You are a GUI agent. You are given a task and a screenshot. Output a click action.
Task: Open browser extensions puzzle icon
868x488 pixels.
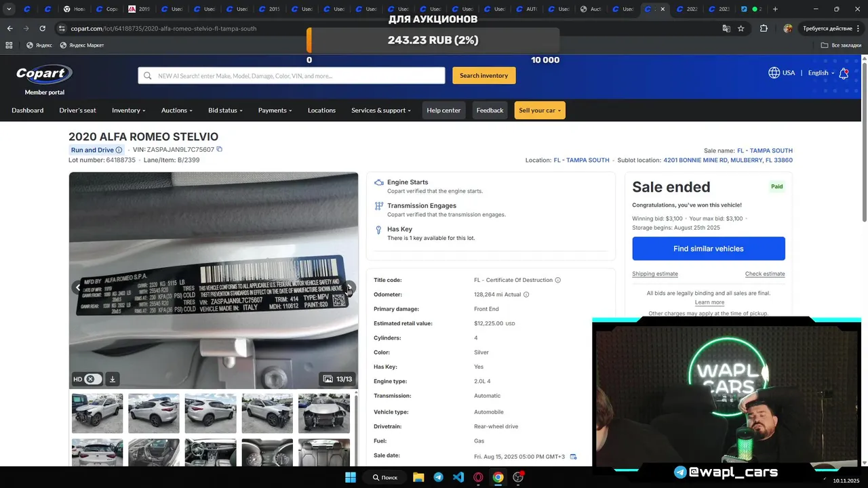764,28
